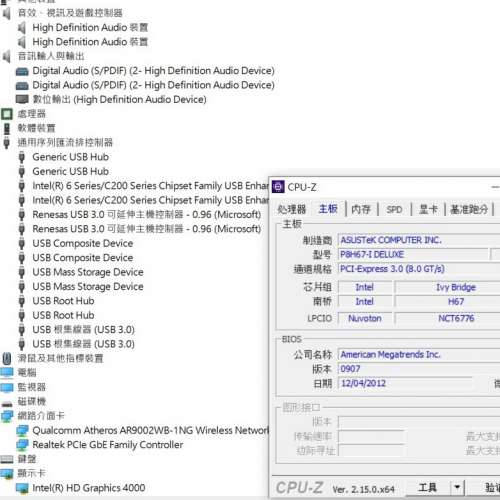Select the second USB Composite Device label
Image resolution: width=500 pixels, height=500 pixels.
[x=83, y=258]
